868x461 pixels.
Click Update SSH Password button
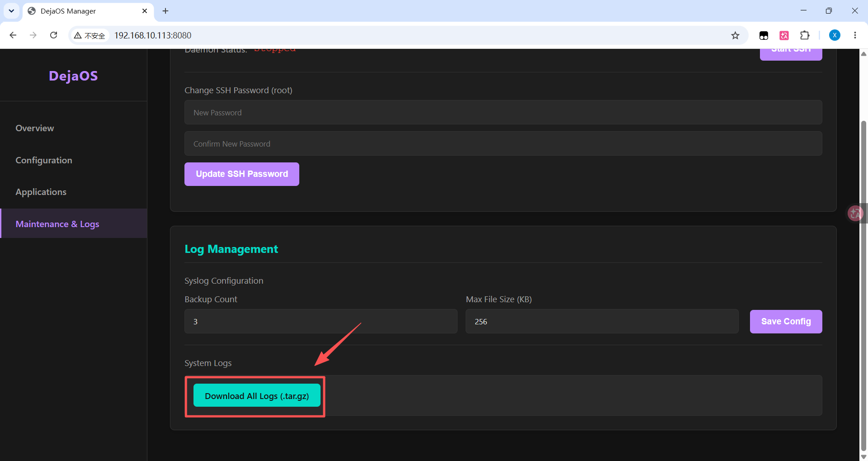point(242,174)
